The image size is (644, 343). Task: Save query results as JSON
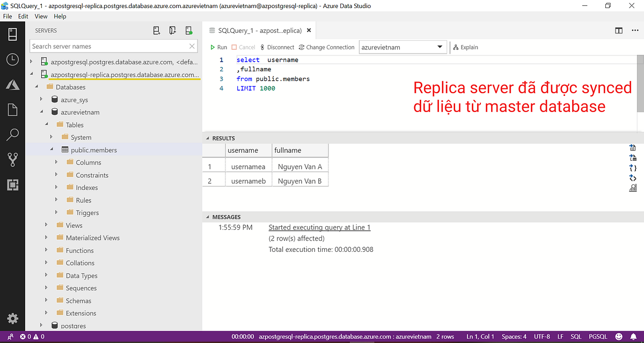tap(632, 168)
